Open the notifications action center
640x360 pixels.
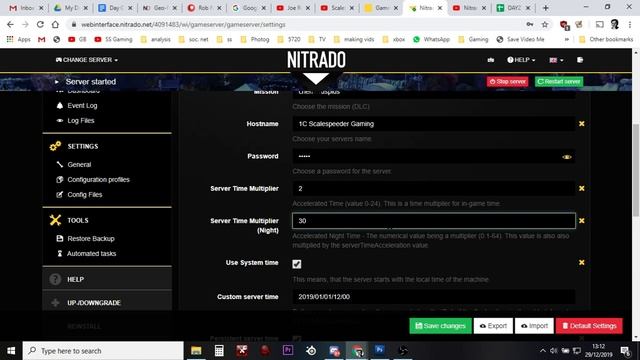(x=624, y=351)
